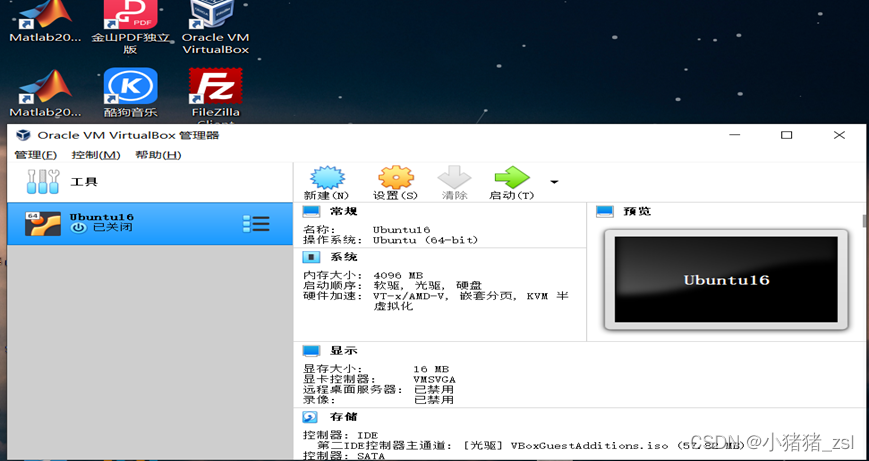
Task: Click the boot order 软驱, 光驱, 硬盘
Action: tap(427, 286)
